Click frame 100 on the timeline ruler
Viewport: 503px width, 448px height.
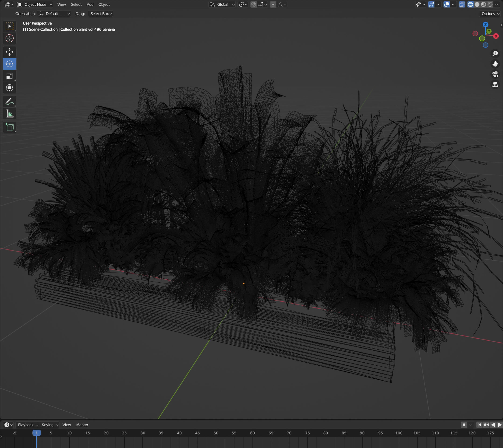tap(399, 433)
